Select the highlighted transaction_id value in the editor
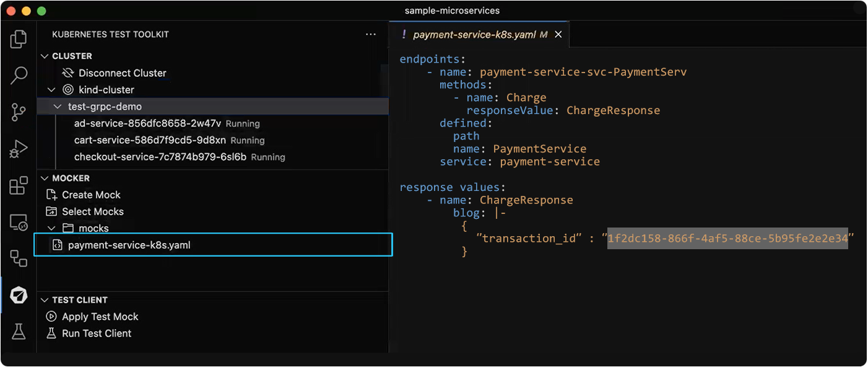The width and height of the screenshot is (868, 367). click(728, 238)
